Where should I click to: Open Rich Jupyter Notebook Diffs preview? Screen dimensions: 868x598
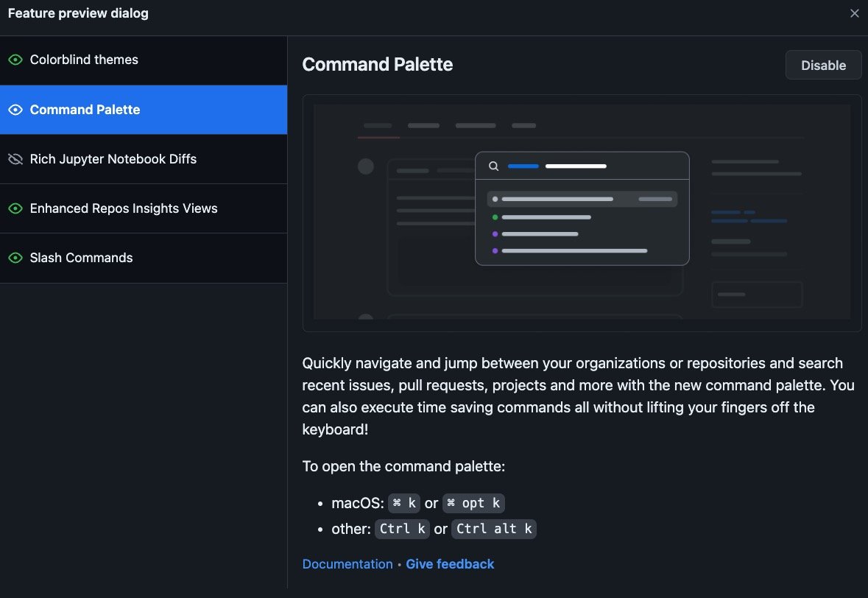pyautogui.click(x=144, y=159)
